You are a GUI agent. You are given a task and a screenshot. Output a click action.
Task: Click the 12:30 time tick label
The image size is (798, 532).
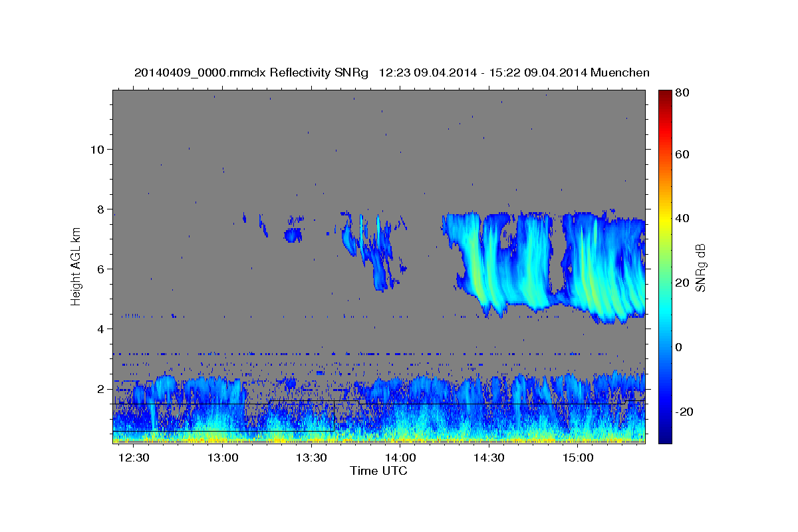tap(135, 458)
